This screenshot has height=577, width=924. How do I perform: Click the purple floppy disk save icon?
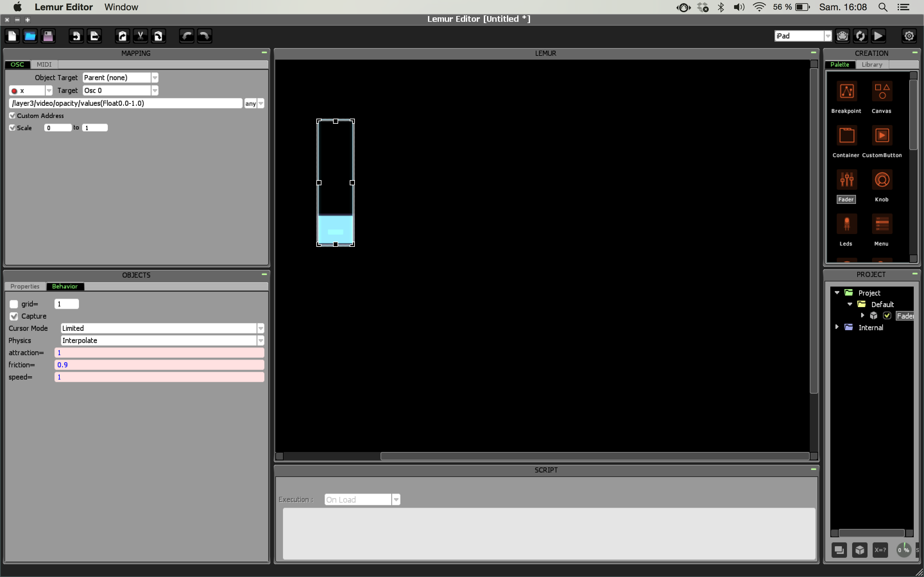click(48, 36)
